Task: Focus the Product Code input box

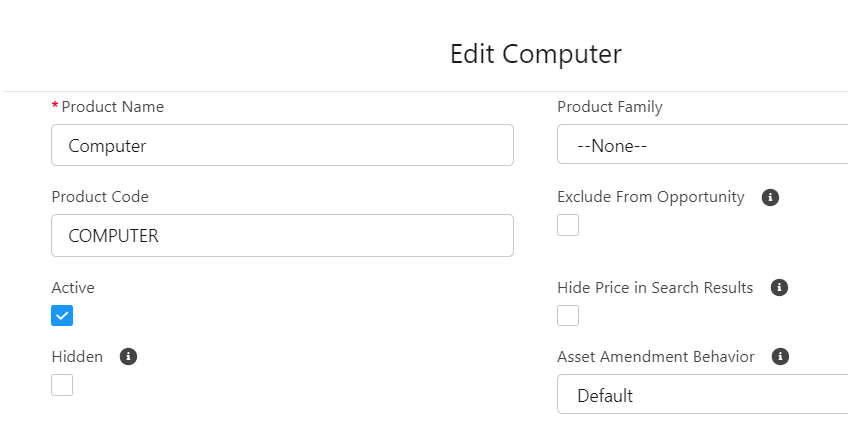Action: point(282,235)
